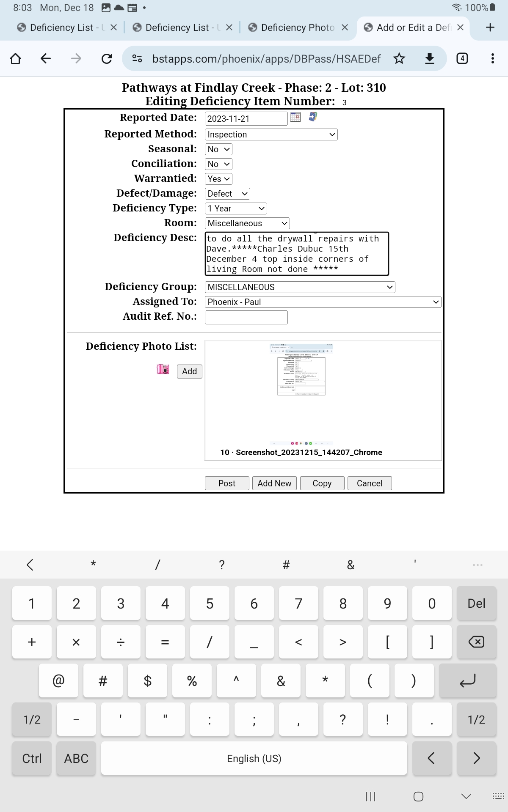Viewport: 508px width, 812px height.
Task: Open downloads from the toolbar
Action: point(430,58)
